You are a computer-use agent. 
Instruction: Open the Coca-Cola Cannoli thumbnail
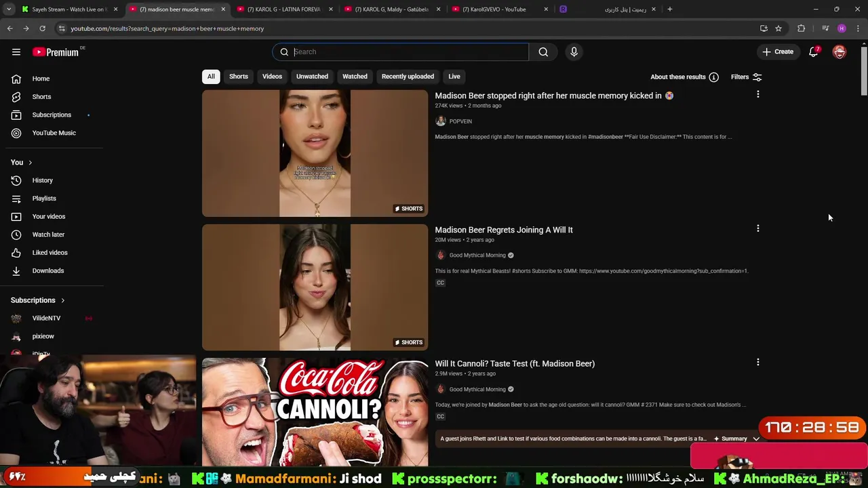315,412
